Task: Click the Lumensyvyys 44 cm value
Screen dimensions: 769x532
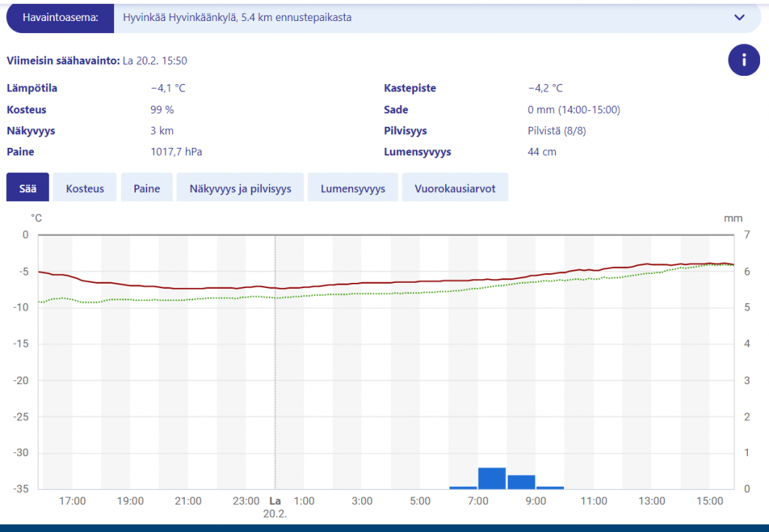Action: pyautogui.click(x=542, y=152)
